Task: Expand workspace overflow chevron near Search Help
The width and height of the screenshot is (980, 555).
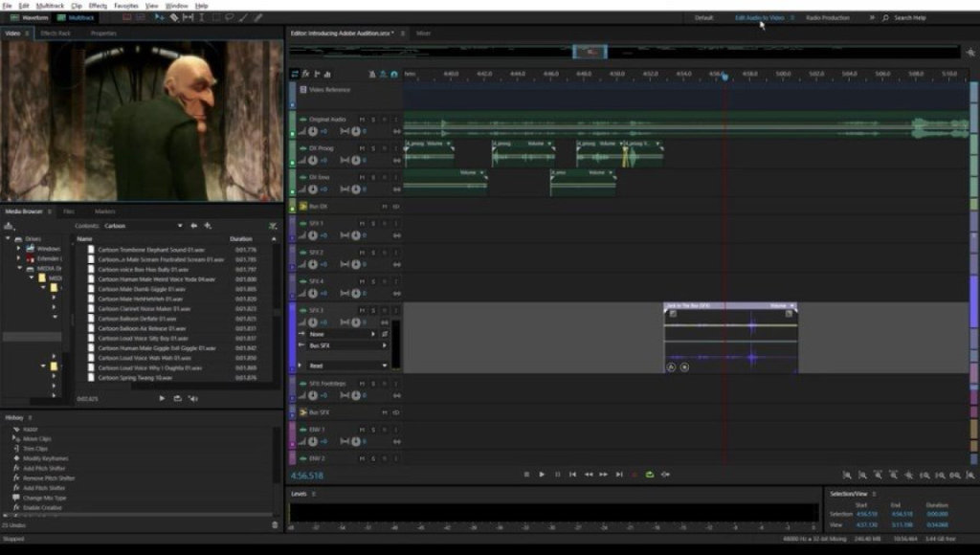Action: point(872,17)
